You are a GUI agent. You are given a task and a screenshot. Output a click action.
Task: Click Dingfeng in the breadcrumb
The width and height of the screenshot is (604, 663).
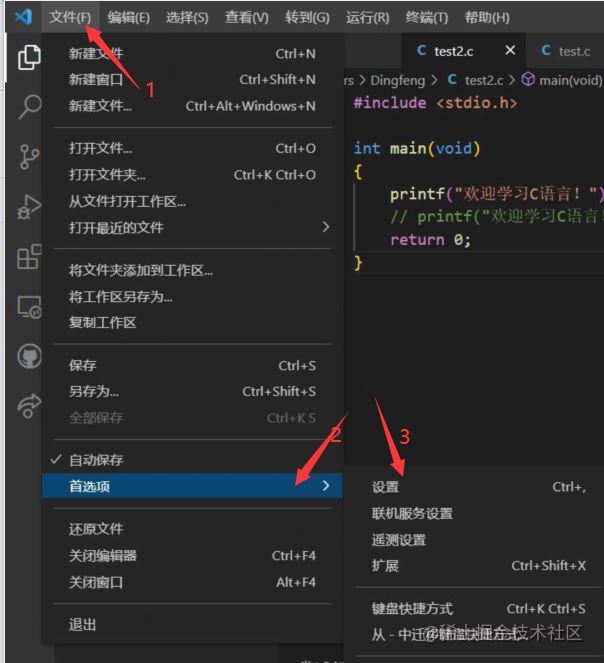pyautogui.click(x=398, y=80)
